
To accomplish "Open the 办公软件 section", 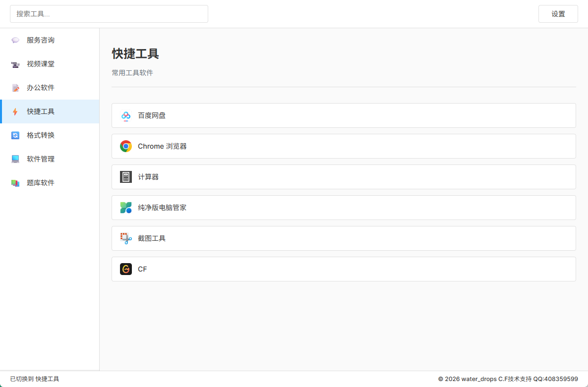I will 41,88.
